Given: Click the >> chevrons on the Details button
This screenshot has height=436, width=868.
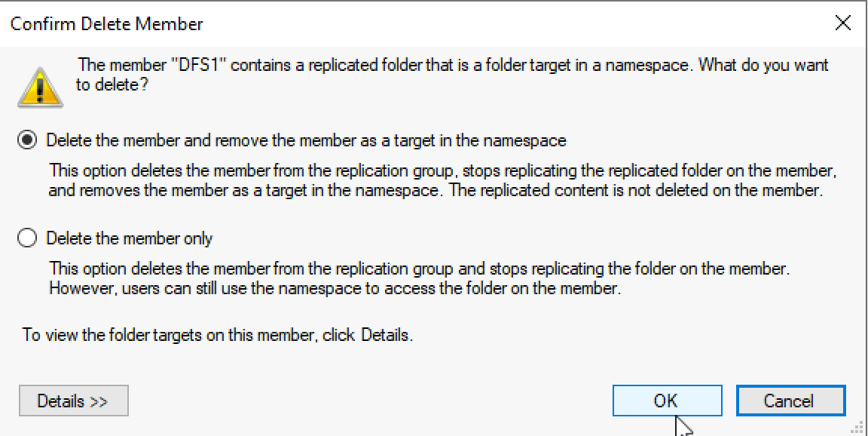Looking at the screenshot, I should click(99, 401).
